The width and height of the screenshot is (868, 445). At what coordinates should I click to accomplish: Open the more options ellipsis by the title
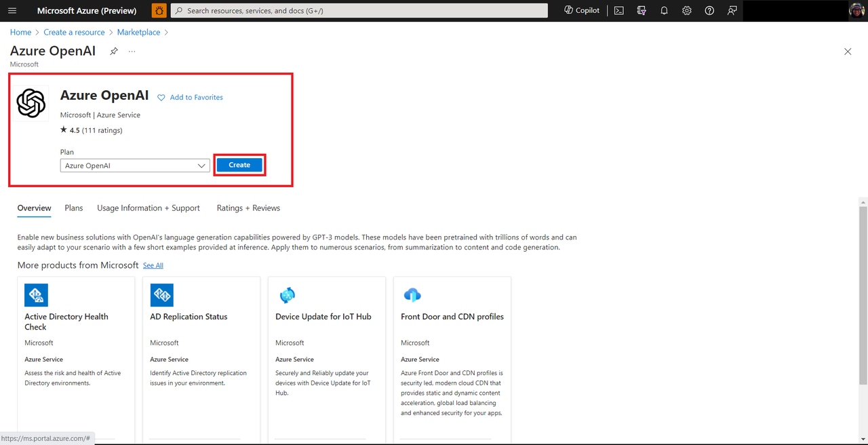coord(132,52)
